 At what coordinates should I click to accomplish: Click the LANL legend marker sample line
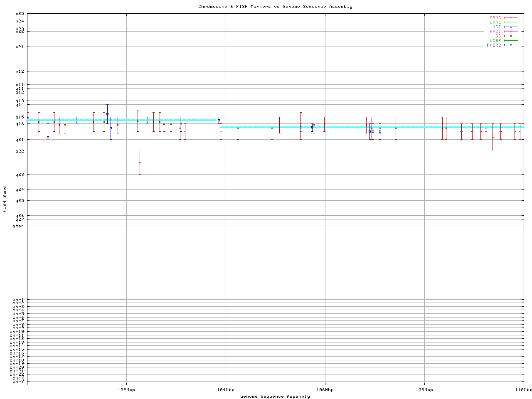click(x=511, y=22)
